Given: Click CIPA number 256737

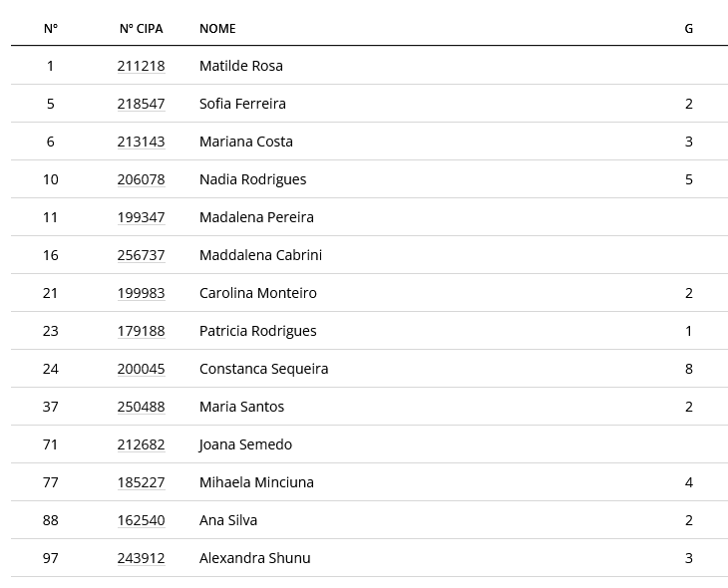Looking at the screenshot, I should (x=141, y=255).
